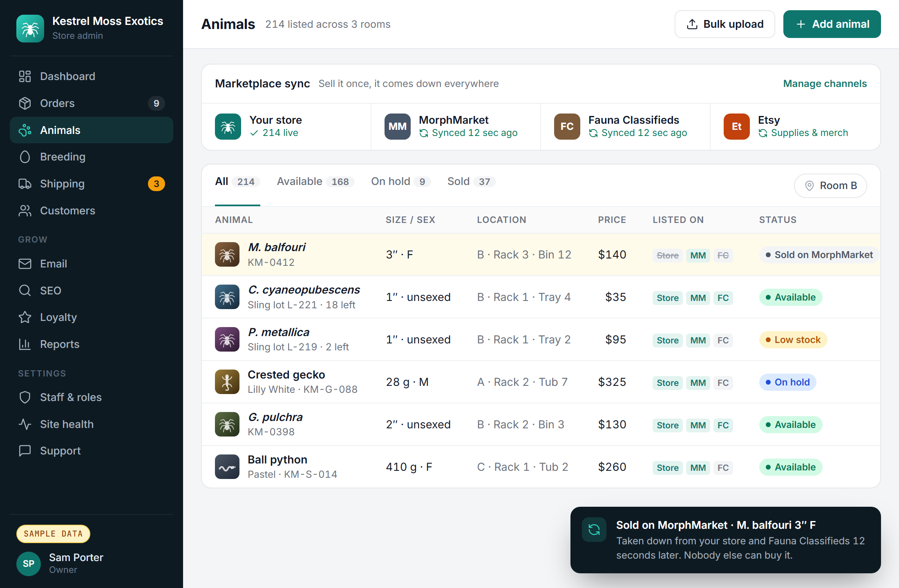
Task: Open the Loyalty page
Action: click(x=92, y=317)
